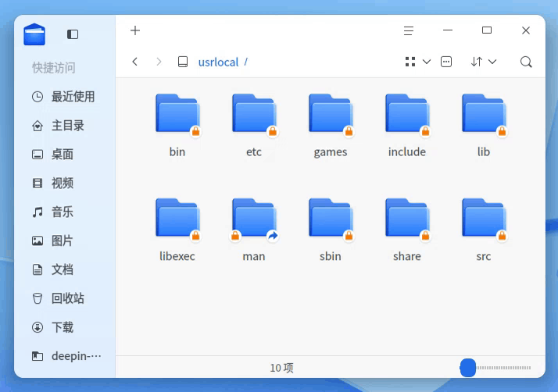
Task: Go back with the left arrow
Action: coord(135,62)
